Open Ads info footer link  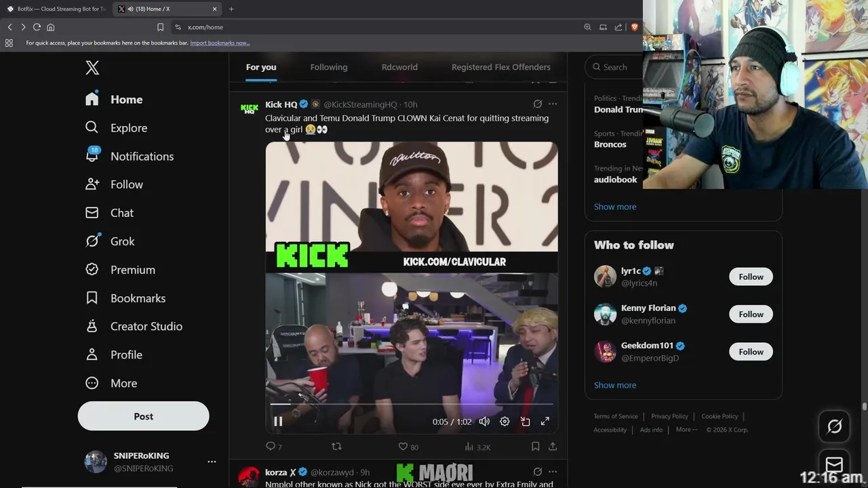pos(651,430)
